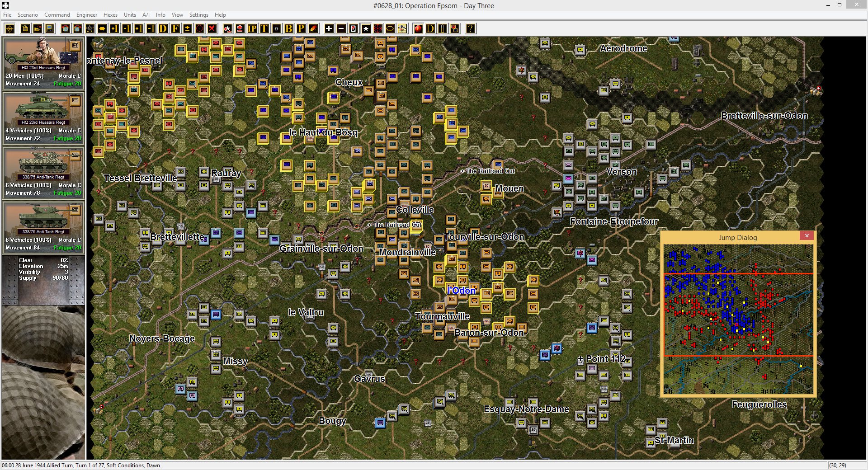This screenshot has height=470, width=868.
Task: Click the first -1 toolbar button
Action: tap(127, 29)
